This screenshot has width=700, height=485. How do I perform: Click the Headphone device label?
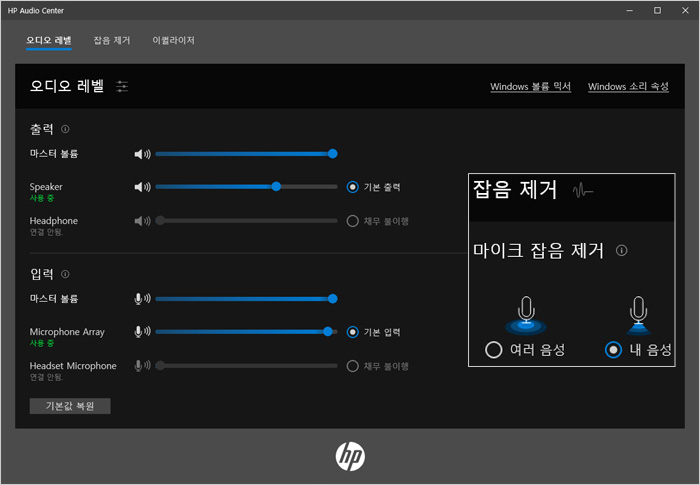point(54,221)
